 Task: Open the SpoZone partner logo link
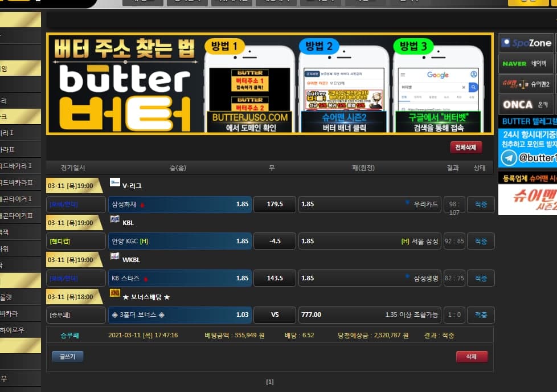pos(527,43)
